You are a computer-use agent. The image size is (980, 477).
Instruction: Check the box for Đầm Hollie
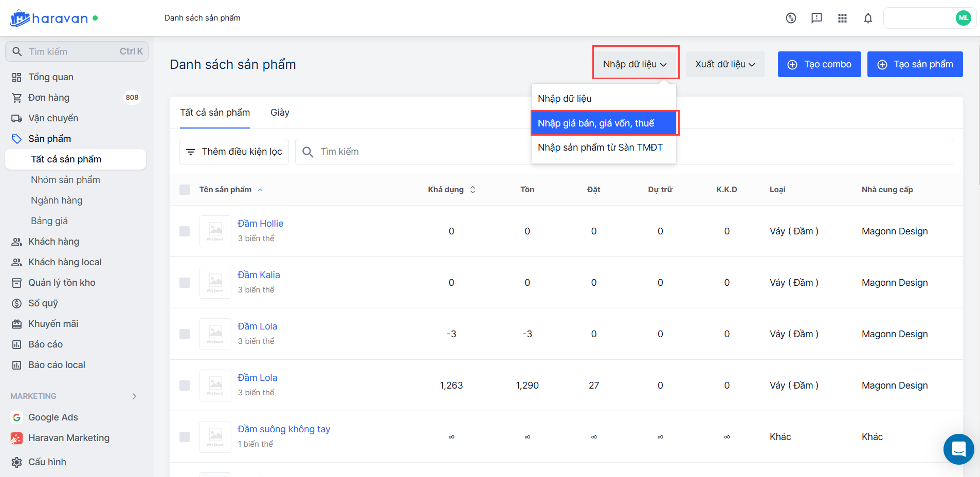(185, 231)
